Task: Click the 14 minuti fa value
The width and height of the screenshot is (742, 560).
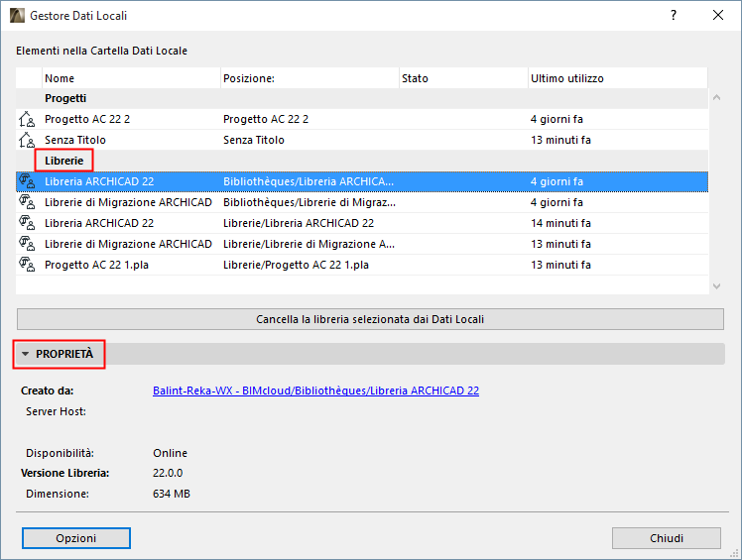Action: pyautogui.click(x=560, y=223)
